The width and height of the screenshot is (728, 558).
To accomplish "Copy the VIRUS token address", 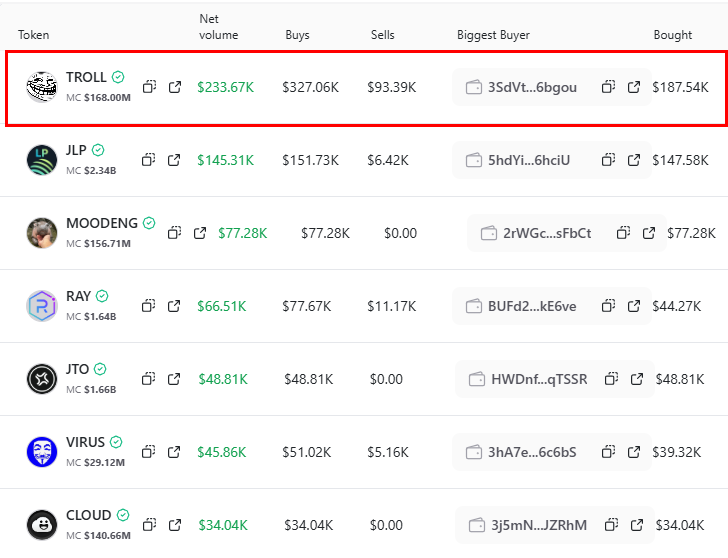I will pos(149,452).
